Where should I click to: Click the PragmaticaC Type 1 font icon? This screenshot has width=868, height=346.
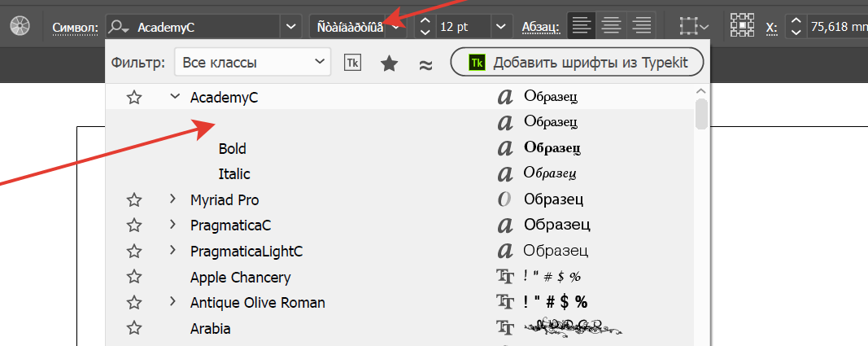tap(504, 225)
